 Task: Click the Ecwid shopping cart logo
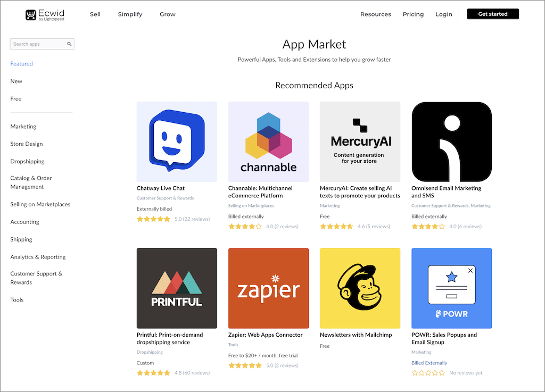pos(31,15)
